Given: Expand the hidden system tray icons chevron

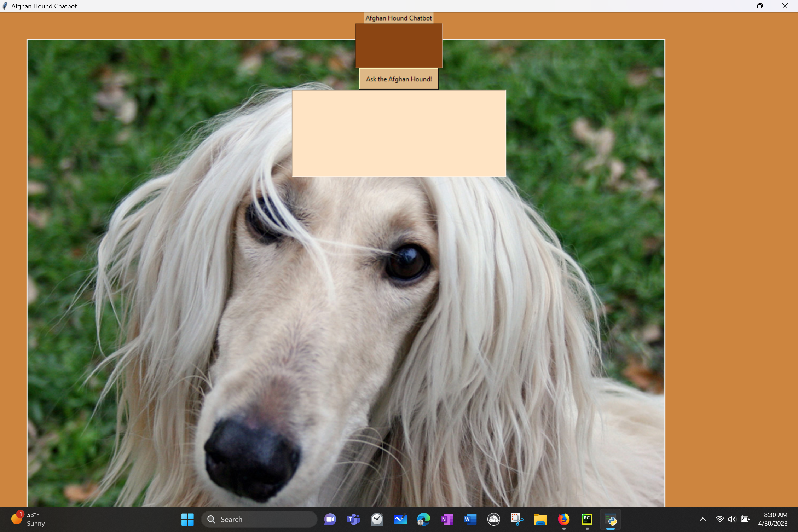Looking at the screenshot, I should [x=703, y=519].
